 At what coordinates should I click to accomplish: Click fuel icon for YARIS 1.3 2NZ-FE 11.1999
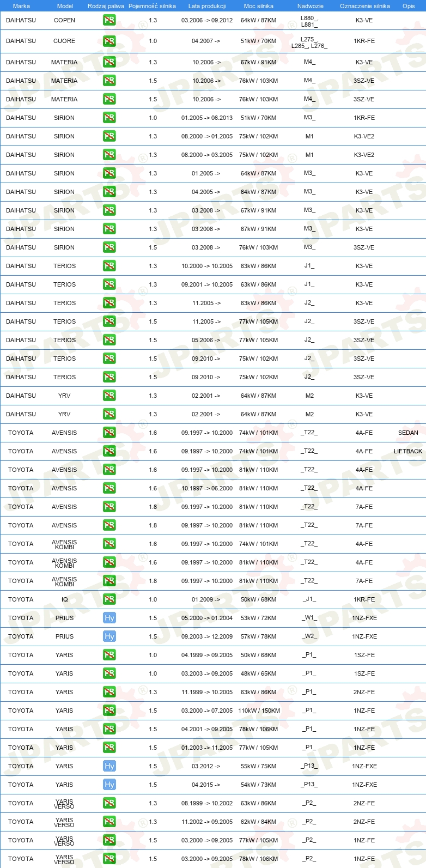coord(109,692)
